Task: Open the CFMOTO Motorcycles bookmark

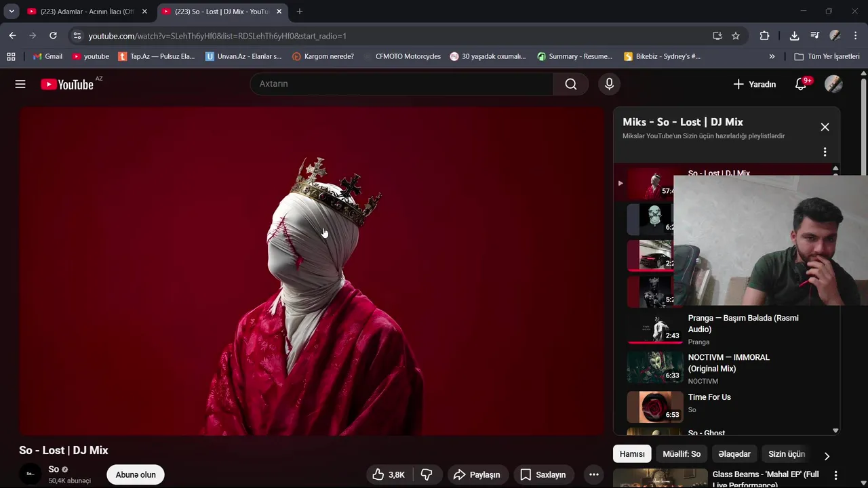Action: pos(401,56)
